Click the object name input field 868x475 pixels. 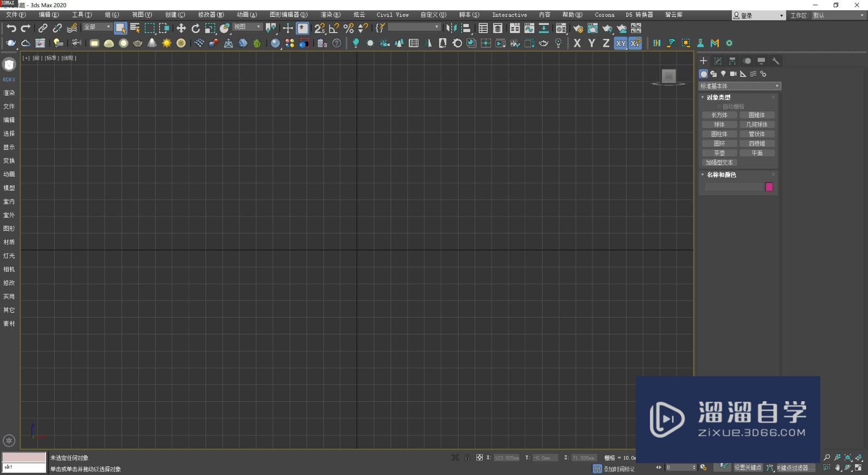(x=733, y=187)
